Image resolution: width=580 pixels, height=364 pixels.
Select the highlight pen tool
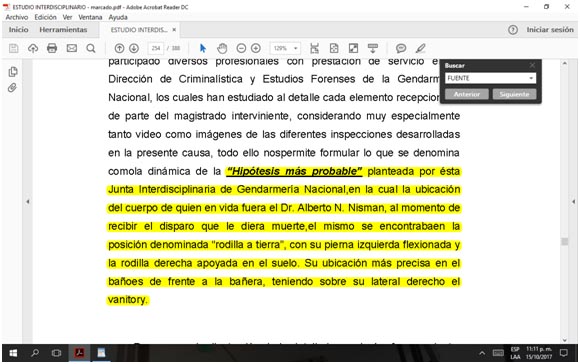coord(421,48)
